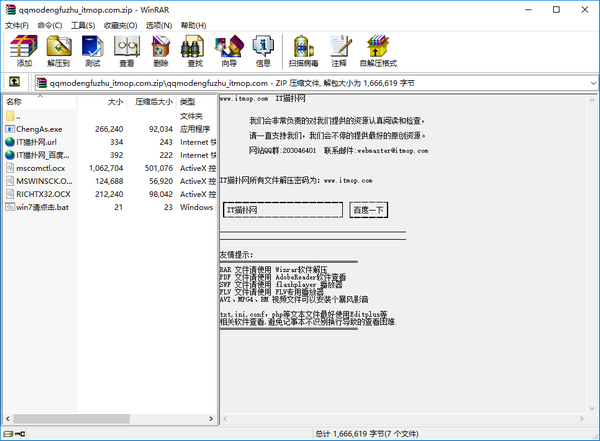Click file list left scroll arrow
This screenshot has width=600, height=441.
[x=8, y=419]
